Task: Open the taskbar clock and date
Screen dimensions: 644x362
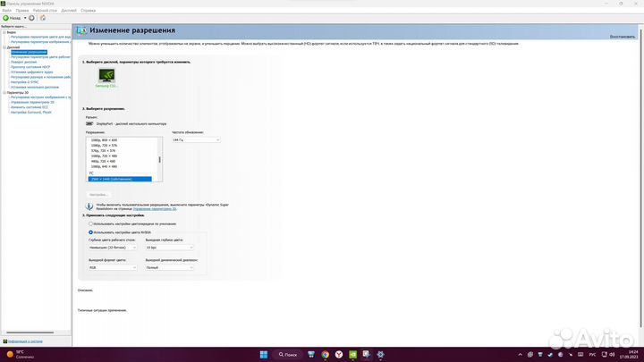Action: 629,355
